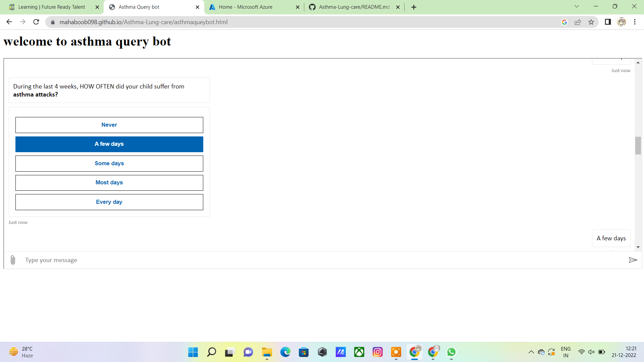Open the clock and date panel
Viewport: 644px width, 362px height.
pos(624,352)
